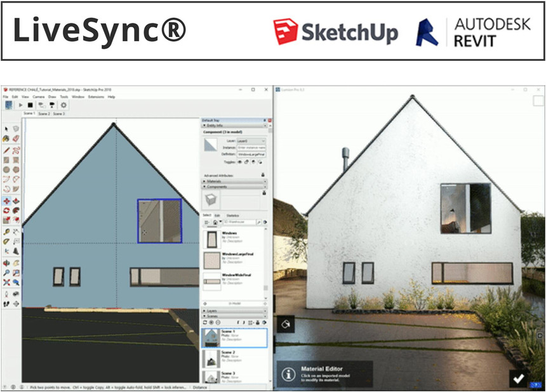Viewport: 546px width, 392px height.
Task: Stop LiveSync with the stop button
Action: (30, 105)
